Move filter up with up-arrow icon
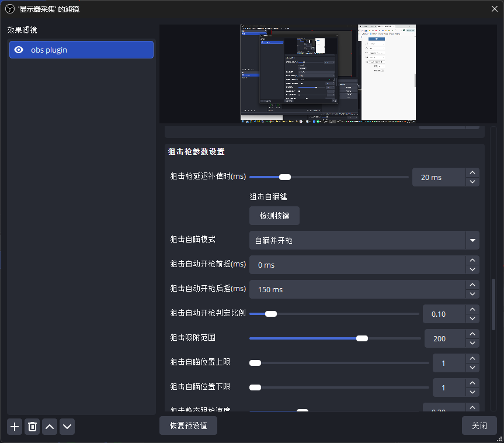Viewport: 504px width, 443px height. click(x=50, y=427)
